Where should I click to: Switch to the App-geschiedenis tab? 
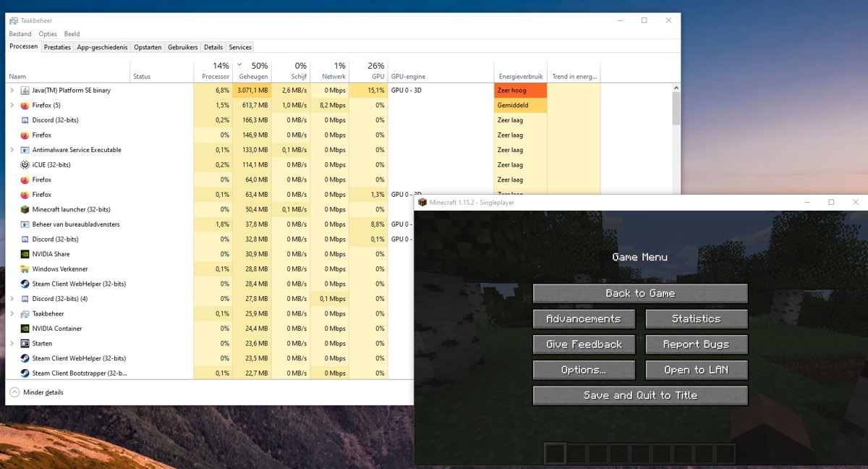[x=102, y=47]
